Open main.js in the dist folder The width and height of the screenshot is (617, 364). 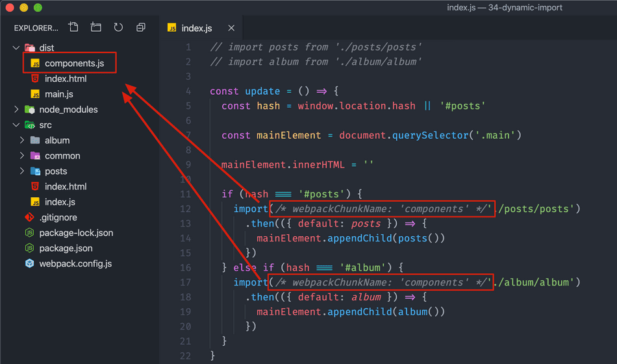tap(58, 94)
